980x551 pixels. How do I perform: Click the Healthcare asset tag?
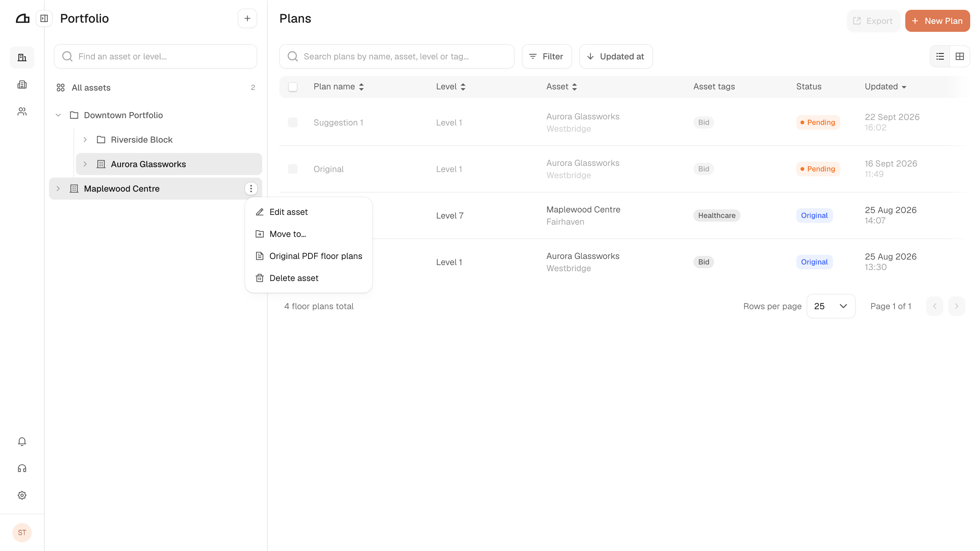[717, 216]
